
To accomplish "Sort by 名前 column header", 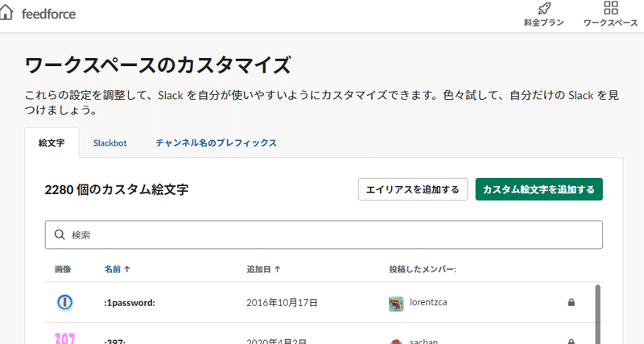I will [117, 269].
